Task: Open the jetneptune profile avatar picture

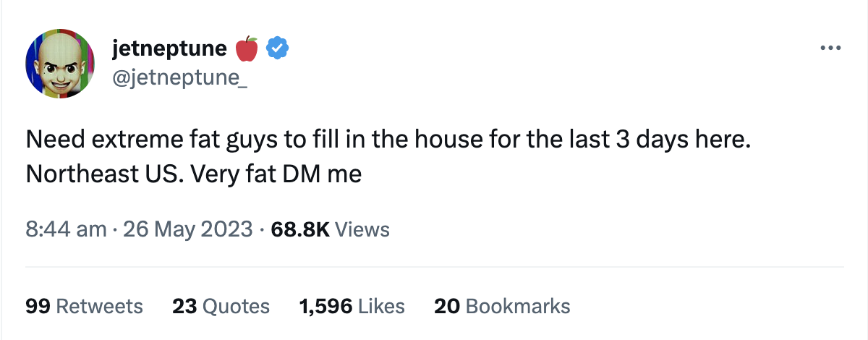Action: pos(59,65)
